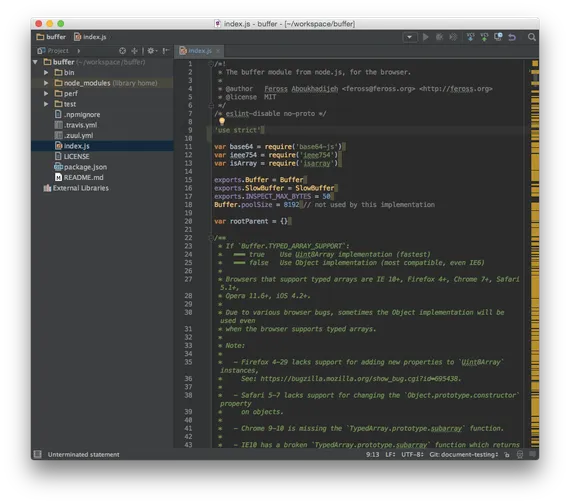The image size is (570, 504).
Task: Click the bugzilla.mozilla.org link on line 36
Action: click(x=360, y=379)
